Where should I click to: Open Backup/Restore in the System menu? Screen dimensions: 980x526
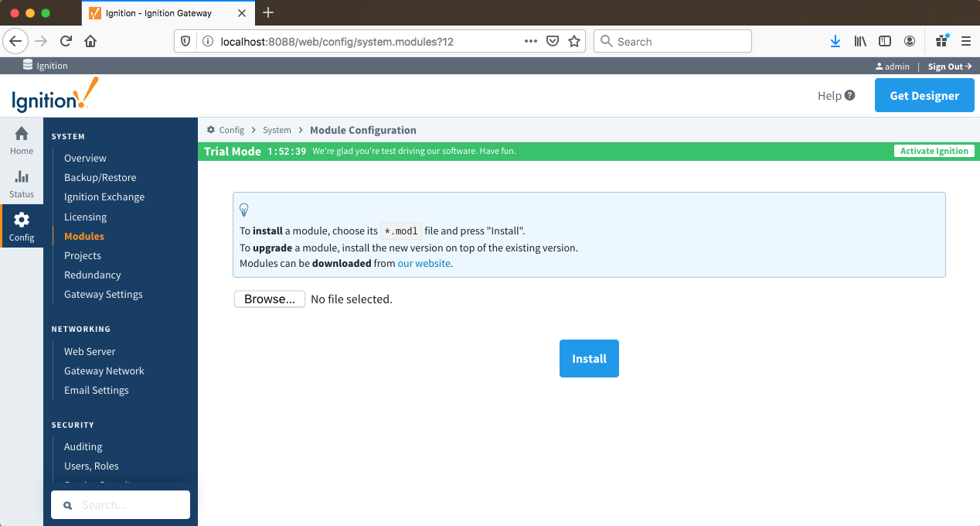click(x=100, y=177)
